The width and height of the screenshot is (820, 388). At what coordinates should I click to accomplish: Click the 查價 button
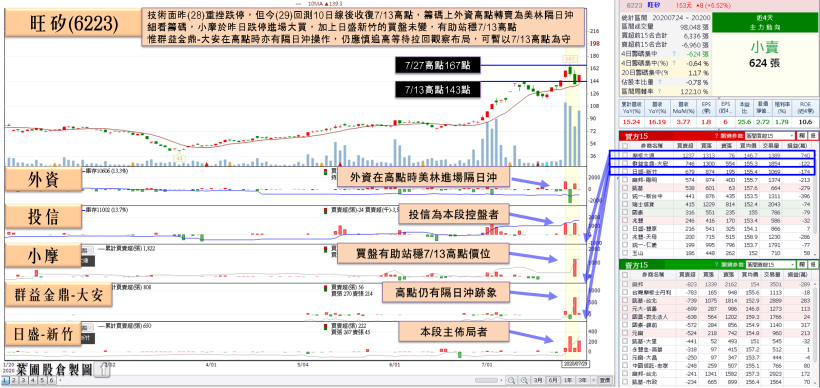(605, 380)
